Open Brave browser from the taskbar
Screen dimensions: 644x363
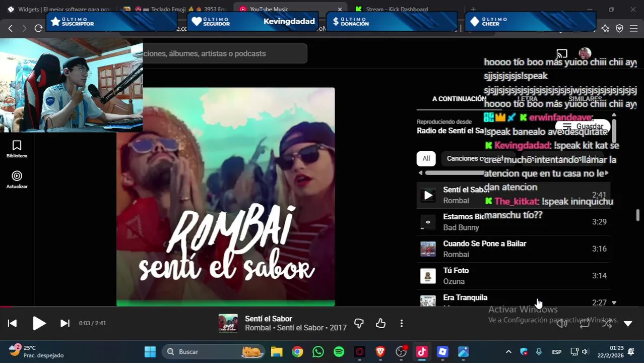click(380, 352)
